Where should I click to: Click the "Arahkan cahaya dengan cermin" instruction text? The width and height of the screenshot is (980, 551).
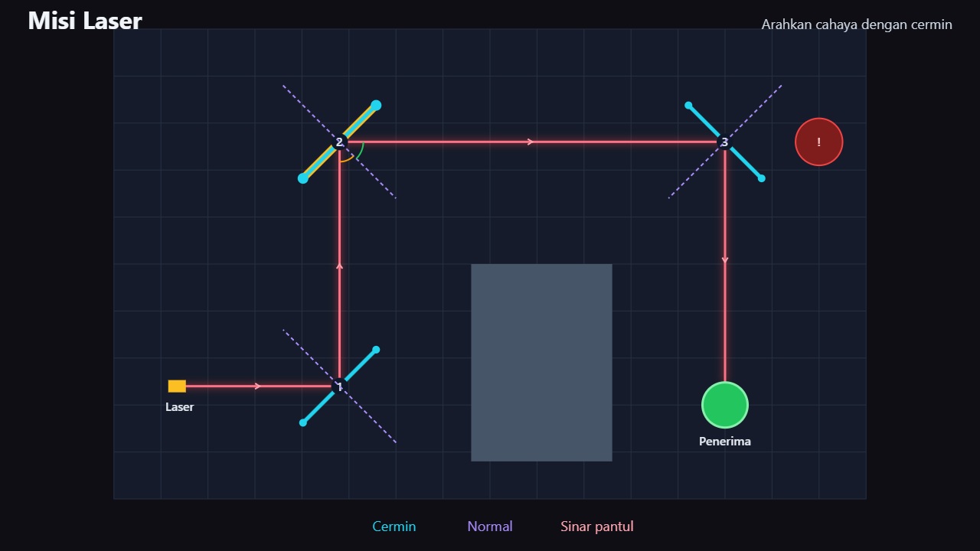(857, 24)
